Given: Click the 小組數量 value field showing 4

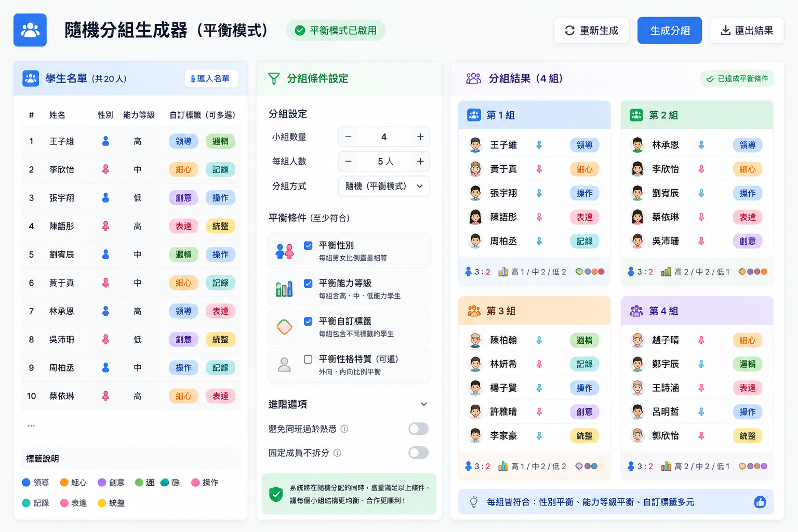Looking at the screenshot, I should [x=384, y=137].
